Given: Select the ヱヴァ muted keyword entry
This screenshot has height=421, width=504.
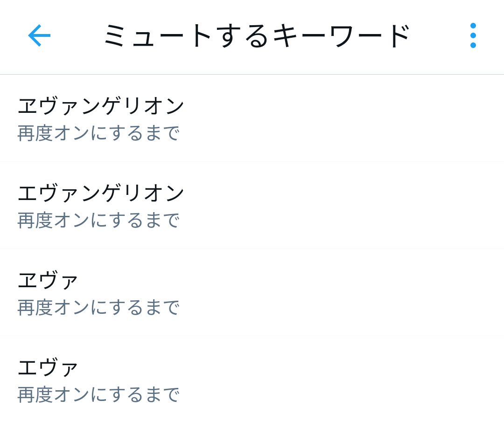Looking at the screenshot, I should click(x=48, y=280).
